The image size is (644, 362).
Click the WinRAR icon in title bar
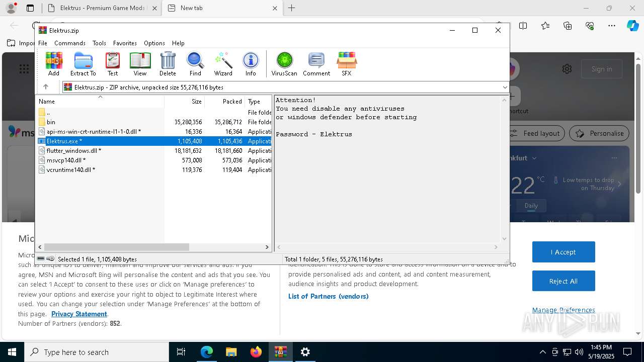click(43, 30)
